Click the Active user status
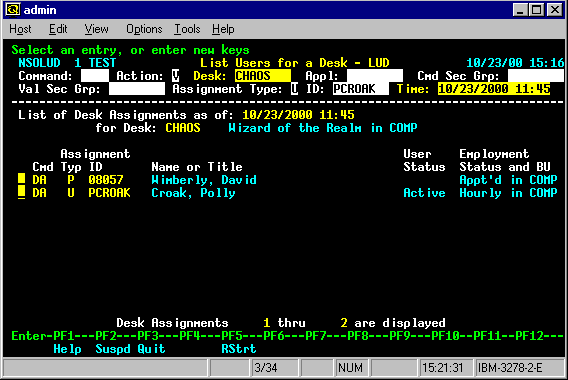 coord(424,193)
